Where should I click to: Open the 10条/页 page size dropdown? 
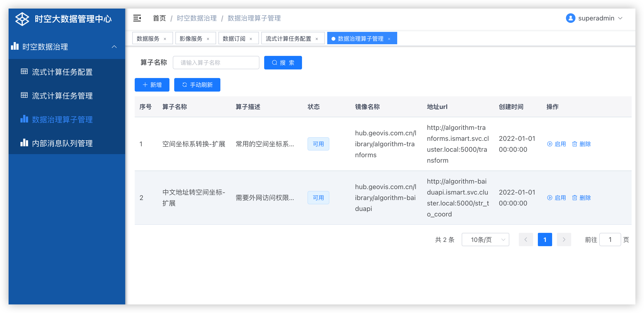tap(485, 240)
